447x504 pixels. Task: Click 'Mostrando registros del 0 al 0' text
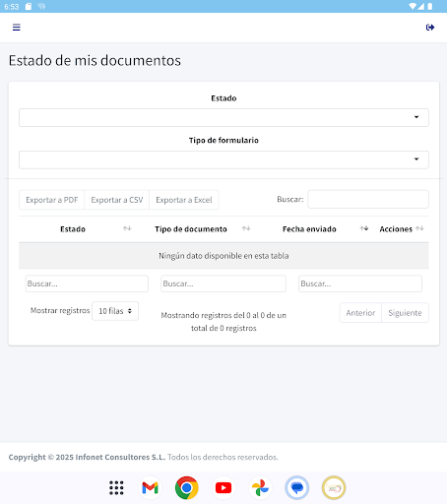point(223,322)
